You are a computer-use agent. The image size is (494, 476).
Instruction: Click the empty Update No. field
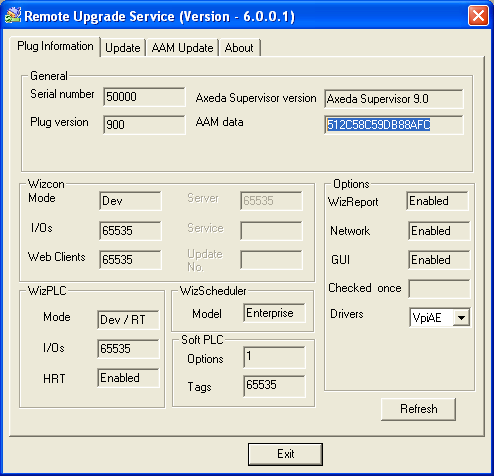271,260
